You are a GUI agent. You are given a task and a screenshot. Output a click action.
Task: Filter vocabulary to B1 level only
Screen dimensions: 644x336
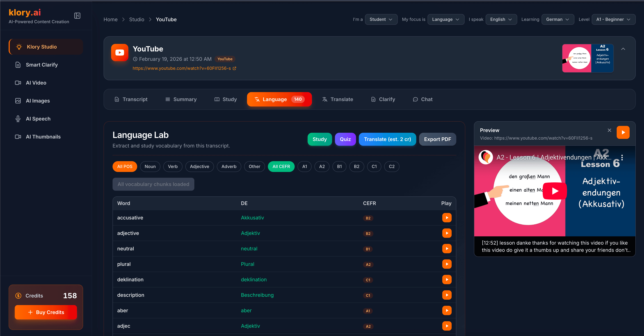click(x=339, y=166)
